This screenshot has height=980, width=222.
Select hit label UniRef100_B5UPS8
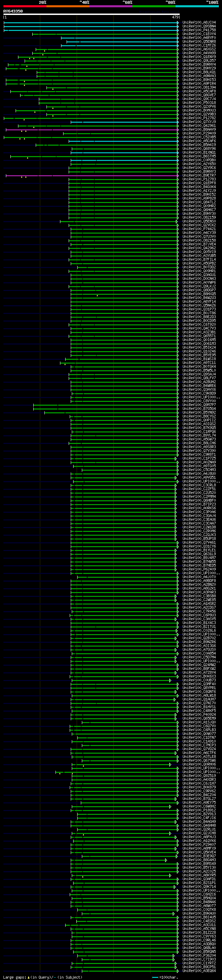click(x=199, y=538)
